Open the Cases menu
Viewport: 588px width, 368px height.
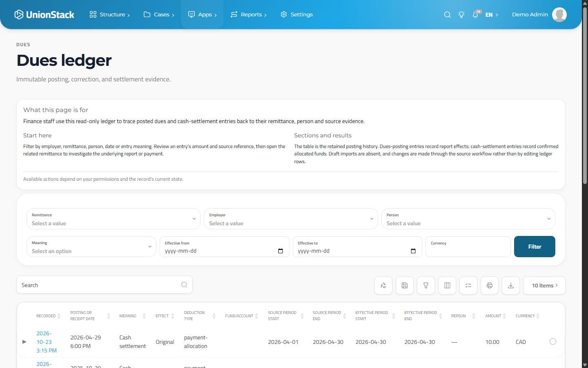click(x=159, y=15)
